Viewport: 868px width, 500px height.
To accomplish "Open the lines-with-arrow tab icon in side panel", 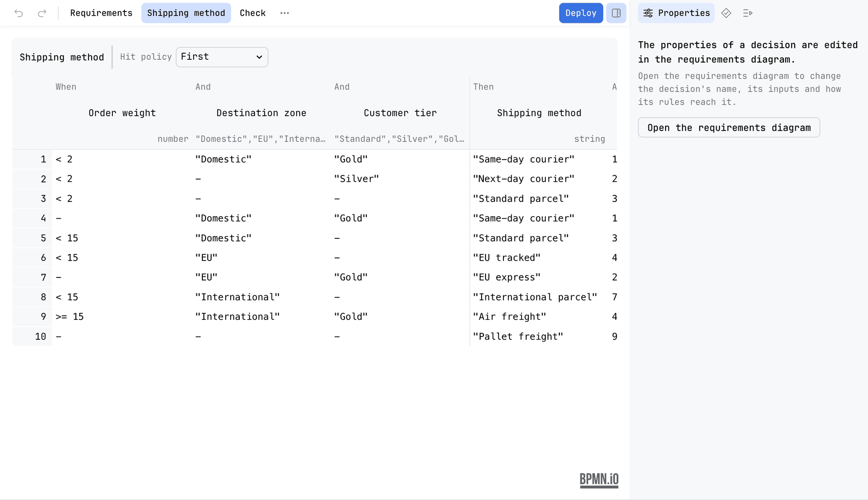I will pos(748,13).
